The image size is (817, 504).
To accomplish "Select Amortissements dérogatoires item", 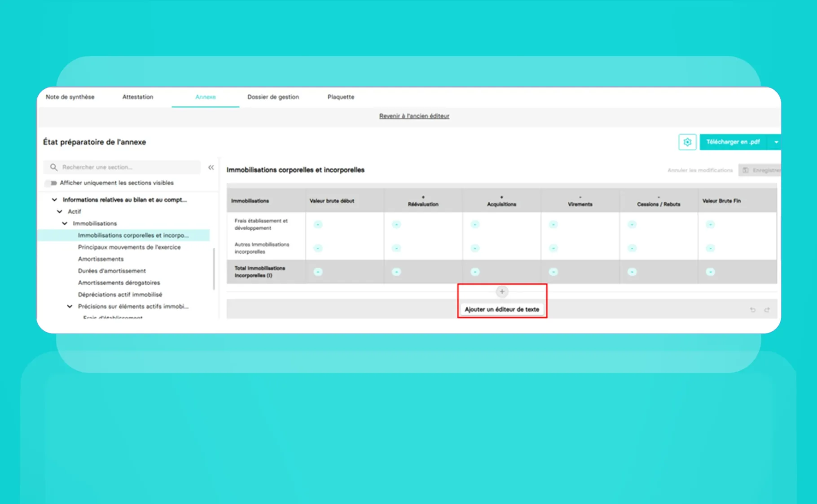I will coord(119,283).
